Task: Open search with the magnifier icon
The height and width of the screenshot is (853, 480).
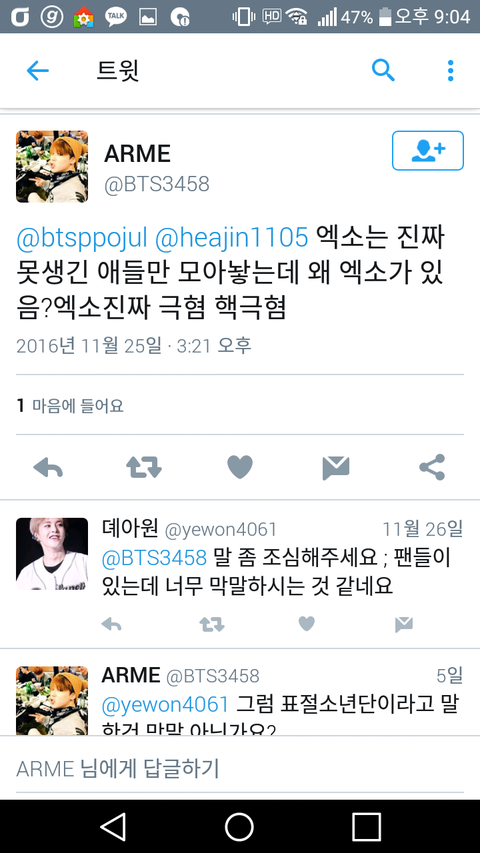Action: (x=383, y=71)
